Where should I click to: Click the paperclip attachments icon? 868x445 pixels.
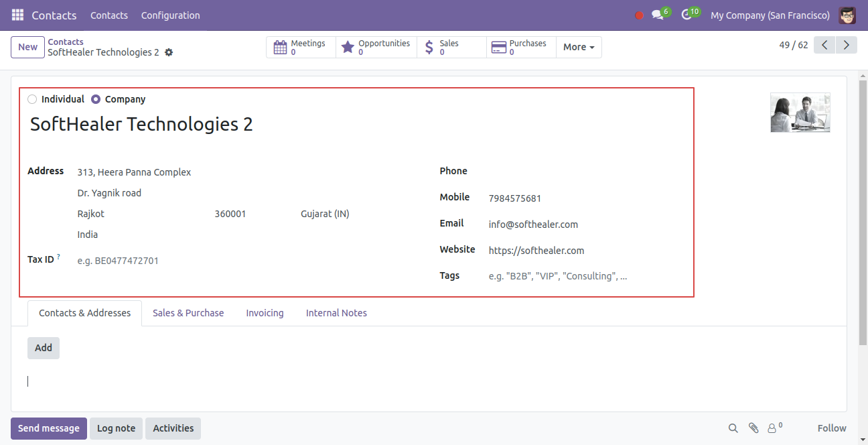point(753,428)
